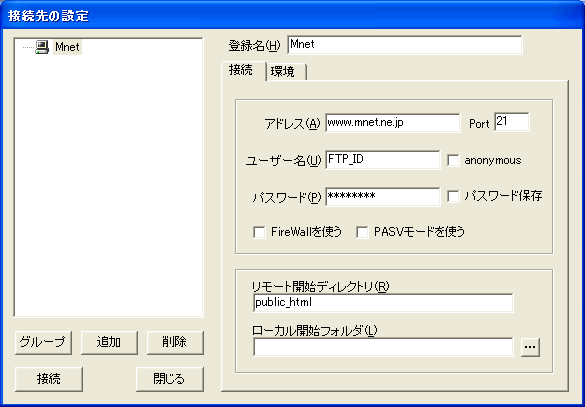Select the Mnet entry in connection list
This screenshot has width=585, height=407.
[67, 47]
